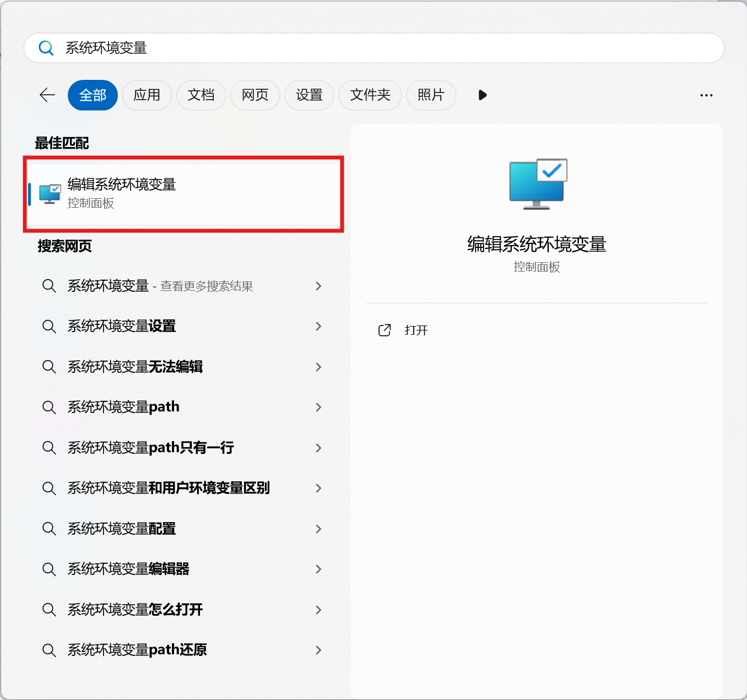This screenshot has width=747, height=700.
Task: Click 打开 to launch the control panel item
Action: click(x=416, y=330)
